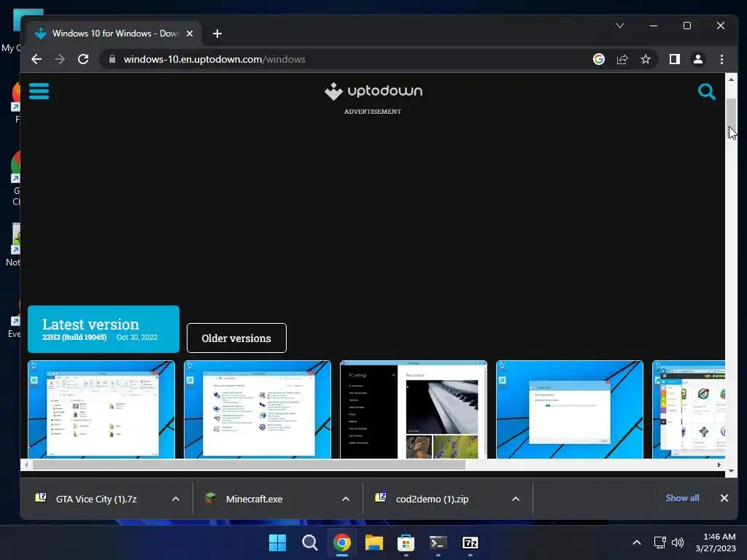Click the Google icon in address bar

pos(598,59)
